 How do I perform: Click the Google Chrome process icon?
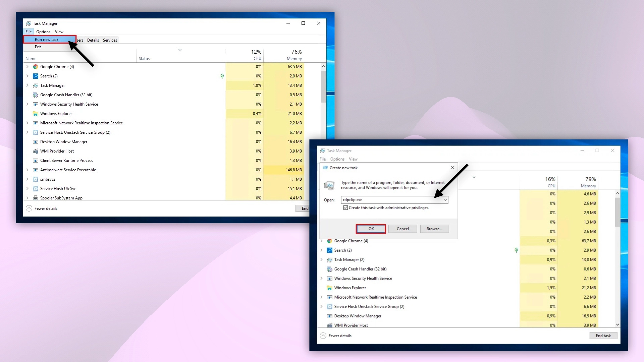click(35, 67)
